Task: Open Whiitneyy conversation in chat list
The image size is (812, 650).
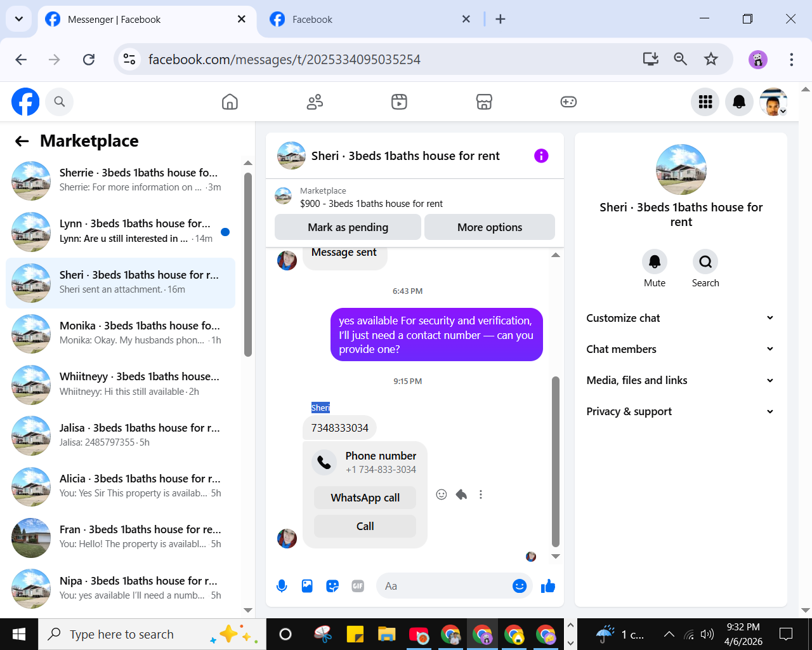Action: pos(121,384)
